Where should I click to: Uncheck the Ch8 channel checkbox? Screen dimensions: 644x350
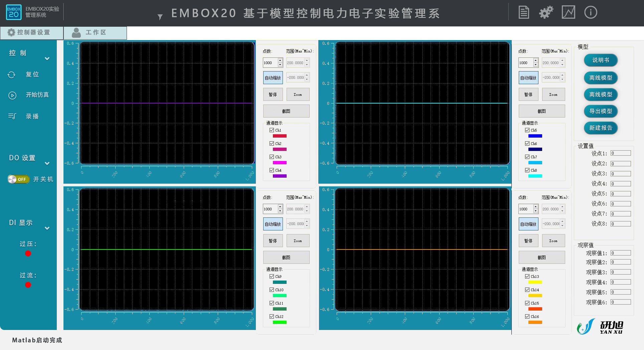point(527,170)
